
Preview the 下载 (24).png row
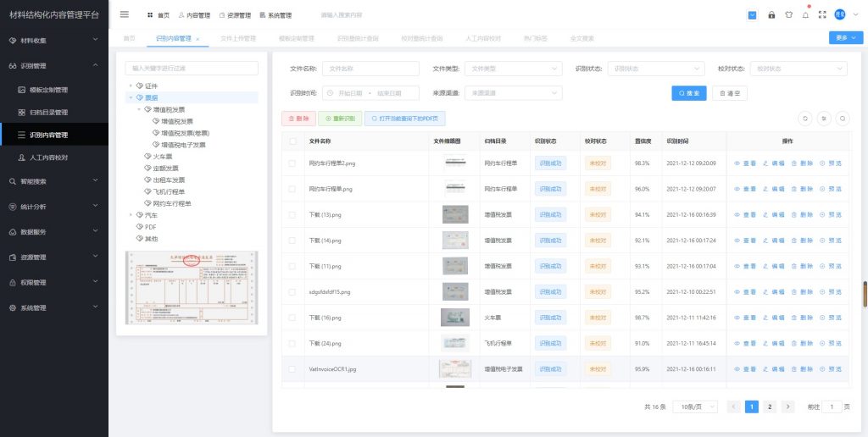(831, 343)
